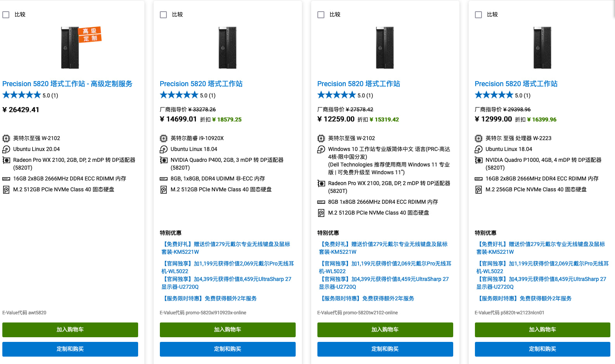The width and height of the screenshot is (615, 364).
Task: Open Precision 5820 塔式工作站 - 高级定制服务 title link
Action: [68, 84]
